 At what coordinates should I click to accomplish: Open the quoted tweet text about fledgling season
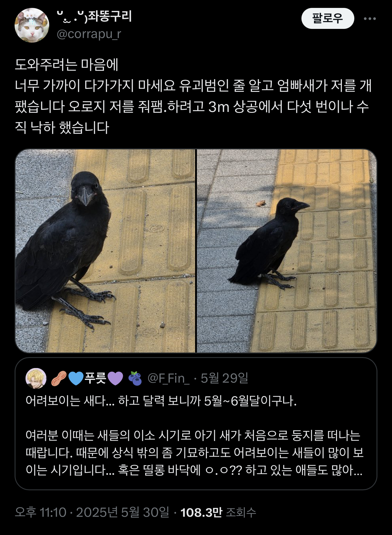194,436
